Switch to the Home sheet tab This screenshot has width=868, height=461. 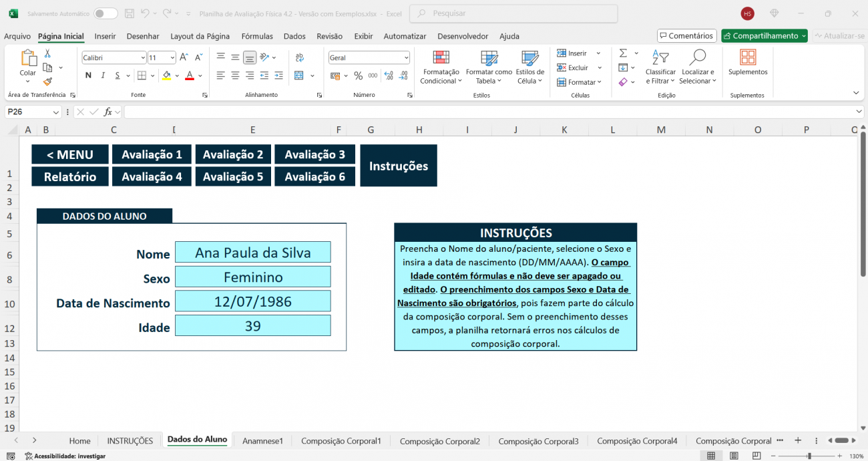79,441
